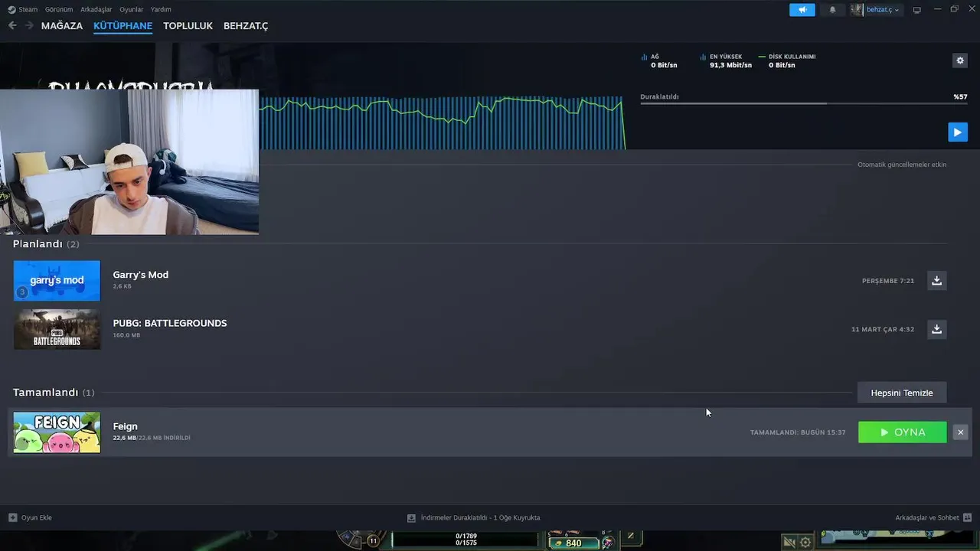Viewport: 980px width, 551px height.
Task: Open the behzat.ç account dropdown
Action: click(x=876, y=10)
